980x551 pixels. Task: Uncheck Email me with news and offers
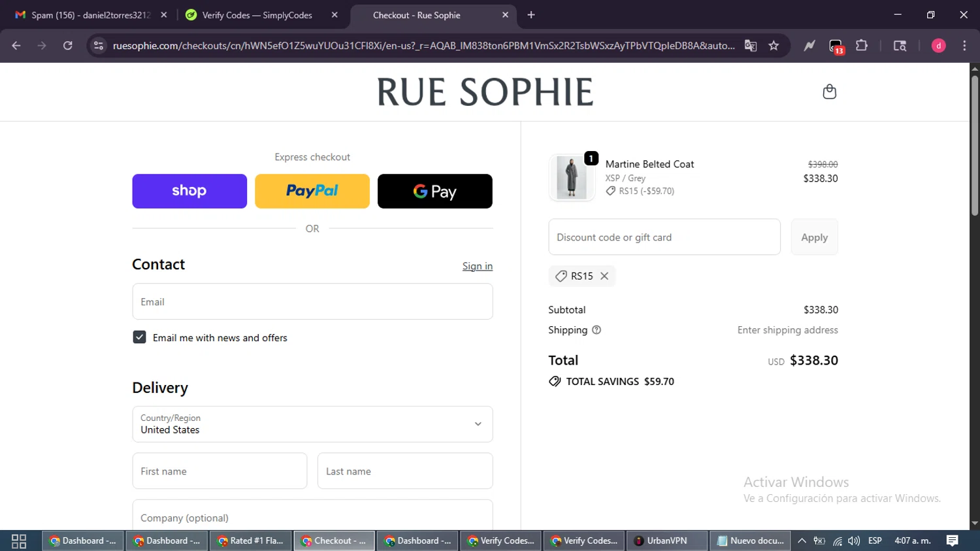(139, 337)
